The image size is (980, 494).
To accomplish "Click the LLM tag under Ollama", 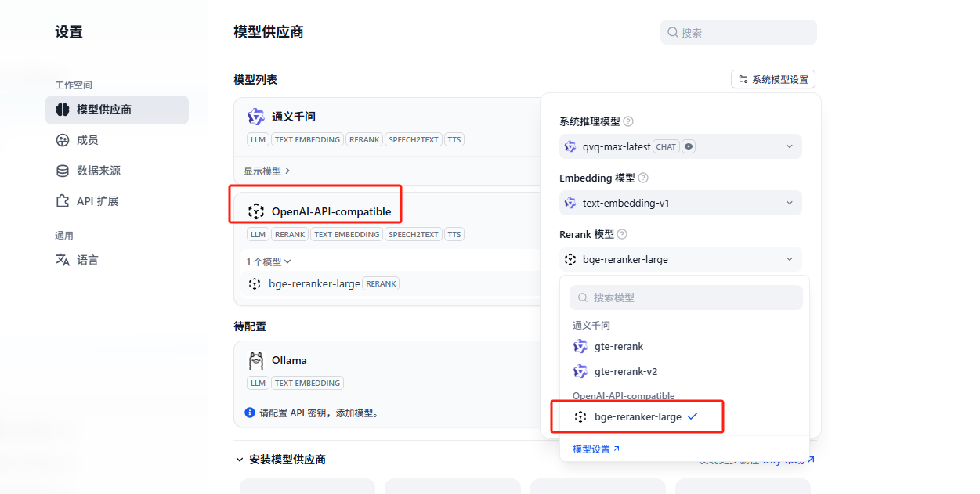I will [258, 383].
